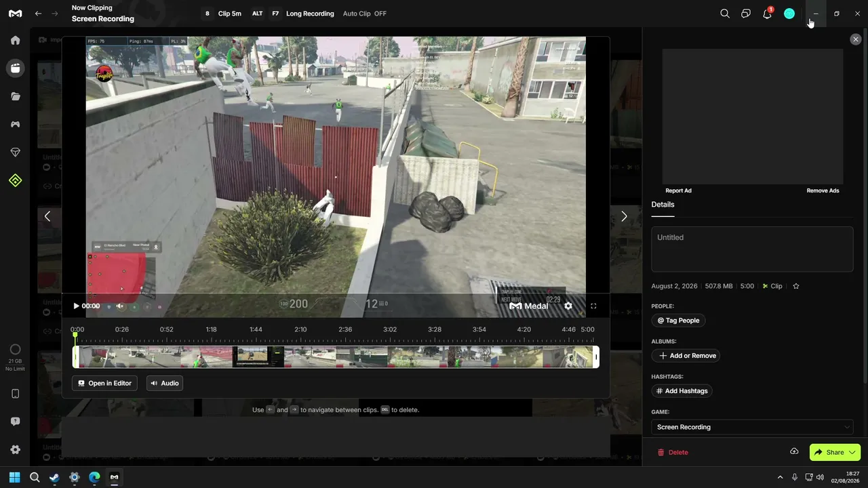
Task: Toggle Auto Clip OFF setting
Action: click(x=365, y=14)
